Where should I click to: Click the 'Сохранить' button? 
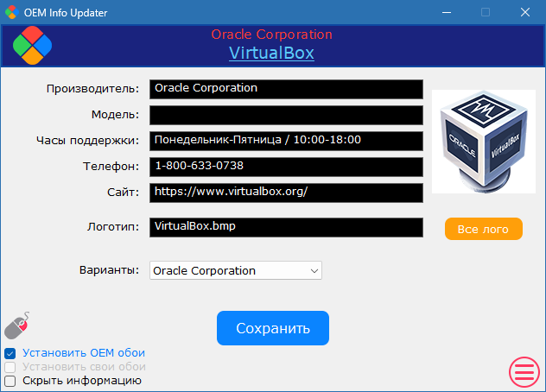click(273, 328)
